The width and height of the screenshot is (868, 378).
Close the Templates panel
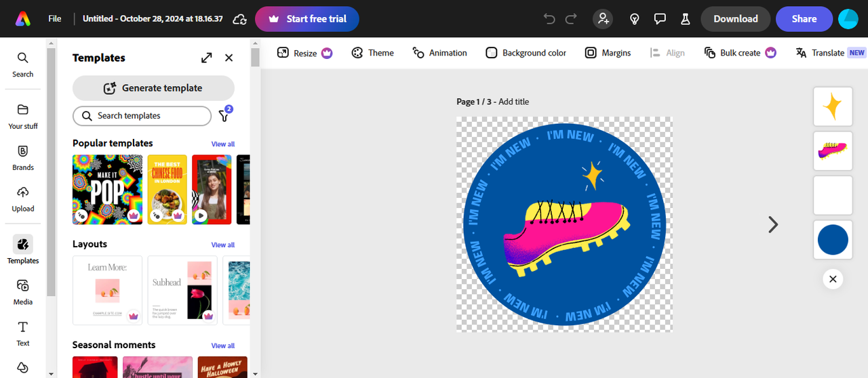229,58
